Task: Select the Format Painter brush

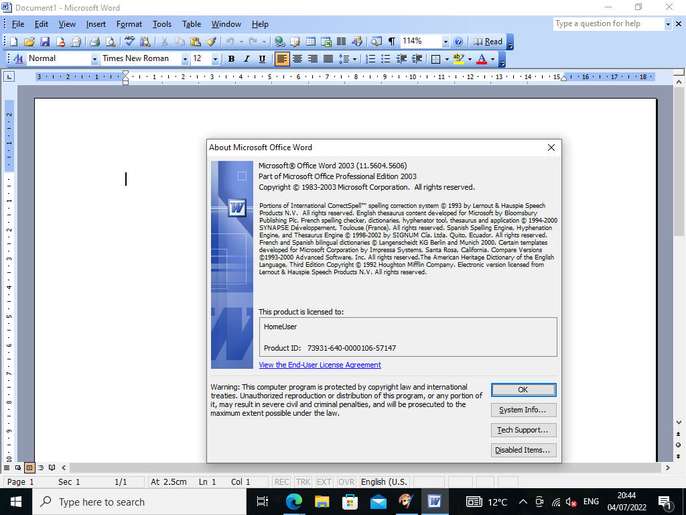Action: 212,42
